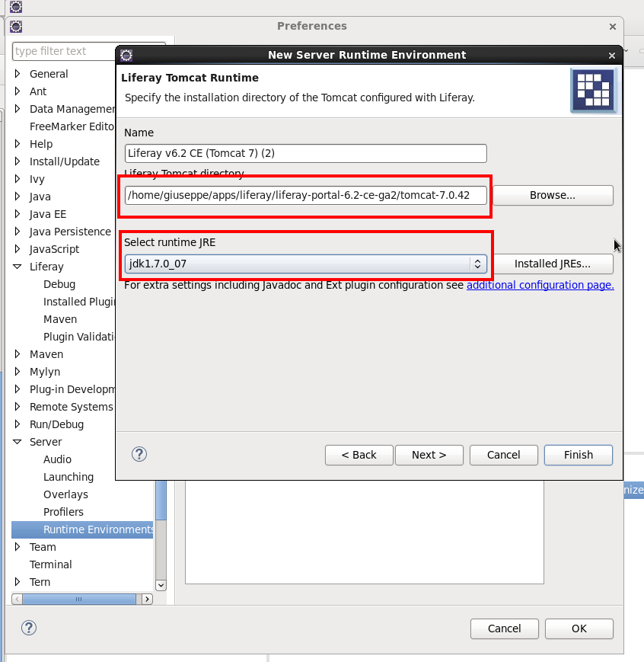Image resolution: width=644 pixels, height=662 pixels.
Task: Select Installed Plugin item under Liferay
Action: pos(79,302)
